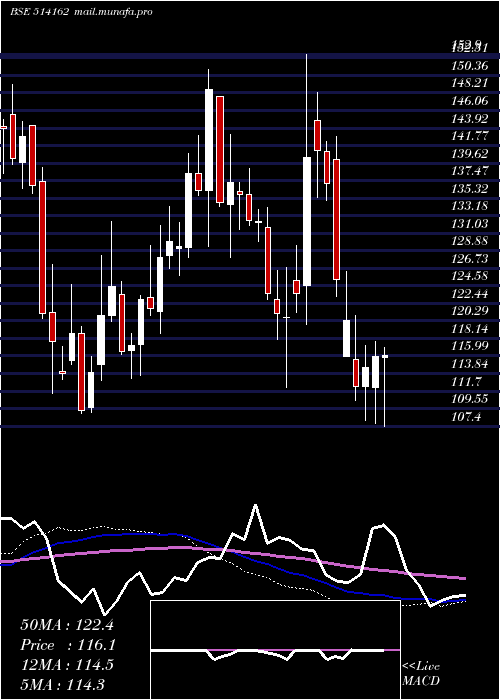
Task: Select the 122.44 axis value
Action: tap(469, 293)
